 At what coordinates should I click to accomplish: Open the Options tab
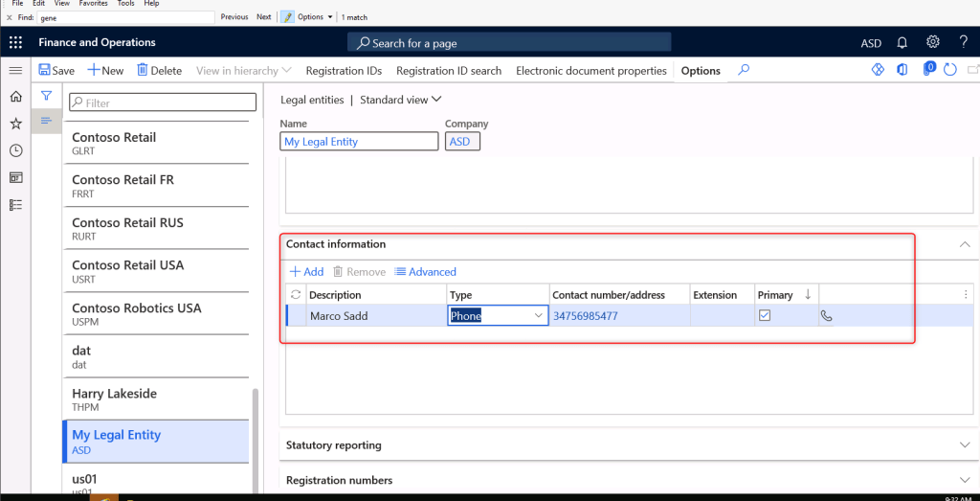701,71
